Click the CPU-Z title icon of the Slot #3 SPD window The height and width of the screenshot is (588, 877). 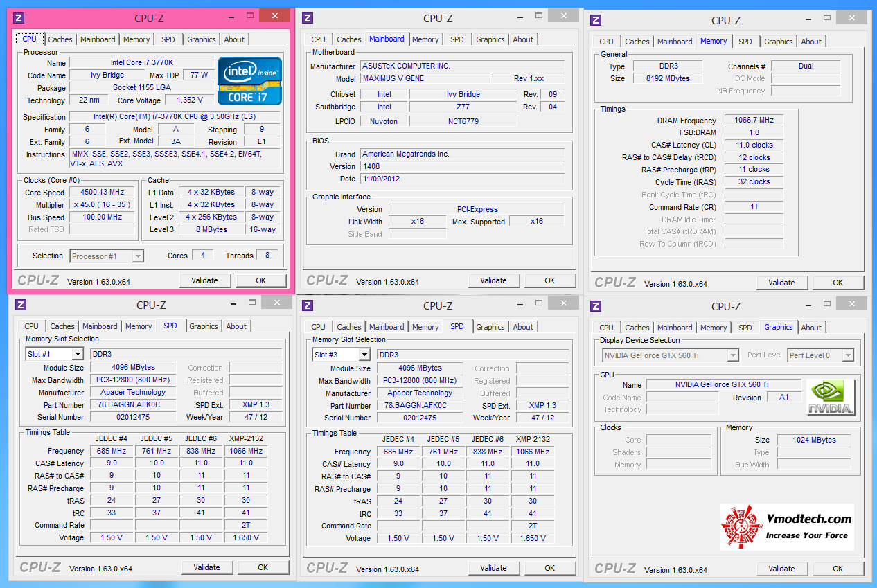(308, 305)
